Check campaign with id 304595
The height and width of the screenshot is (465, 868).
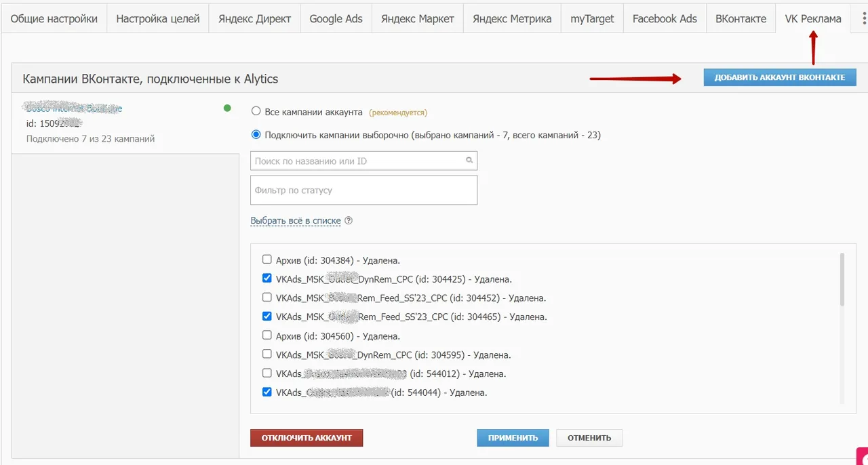[x=267, y=355]
